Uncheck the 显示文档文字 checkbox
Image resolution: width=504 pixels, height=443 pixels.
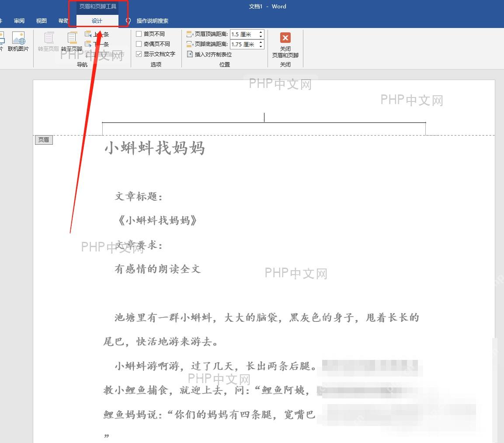[x=139, y=54]
